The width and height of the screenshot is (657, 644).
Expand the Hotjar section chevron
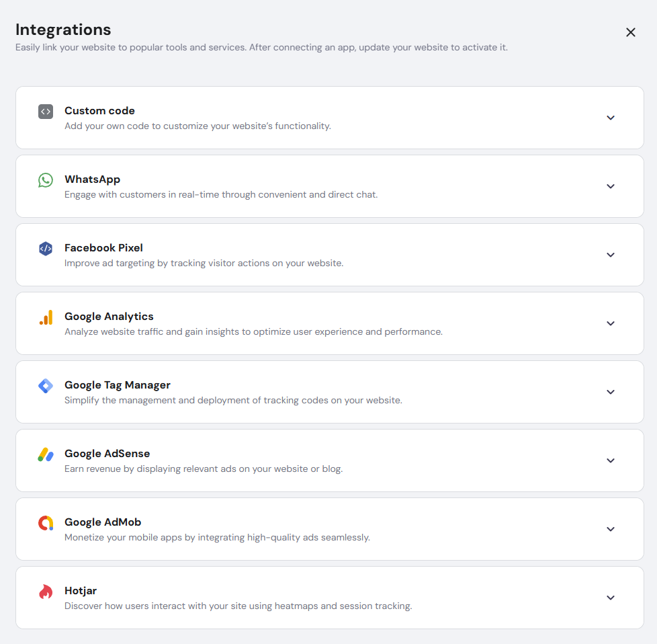point(611,598)
